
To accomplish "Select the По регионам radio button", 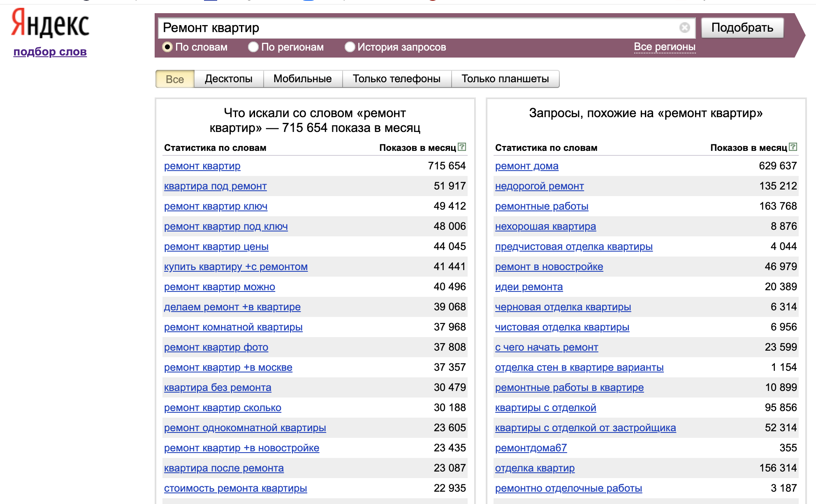I will pyautogui.click(x=253, y=47).
